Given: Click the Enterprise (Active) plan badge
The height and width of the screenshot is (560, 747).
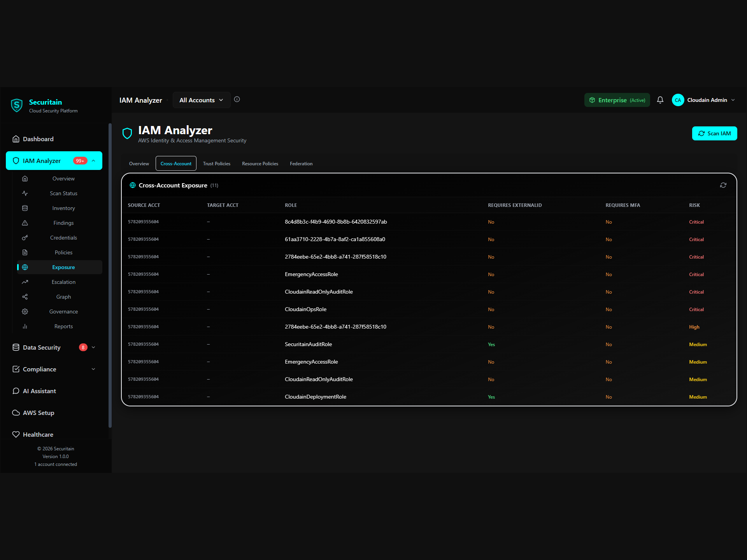Looking at the screenshot, I should point(617,100).
